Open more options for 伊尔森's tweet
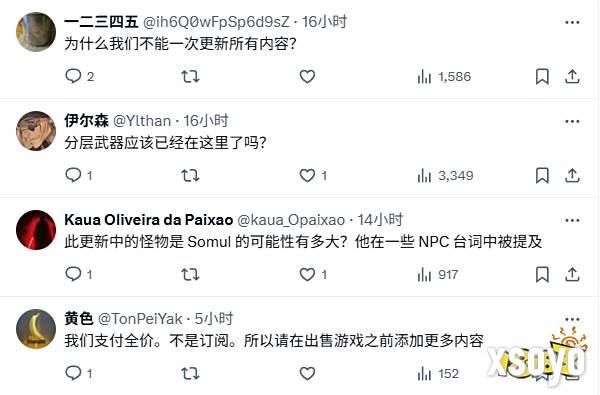 (572, 121)
